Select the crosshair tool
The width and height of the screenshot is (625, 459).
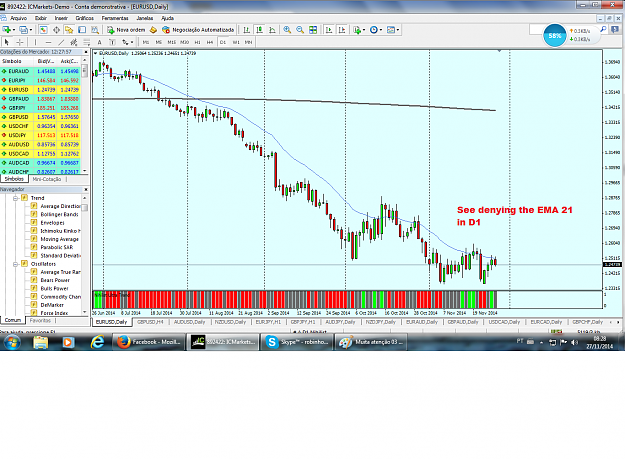tap(20, 42)
